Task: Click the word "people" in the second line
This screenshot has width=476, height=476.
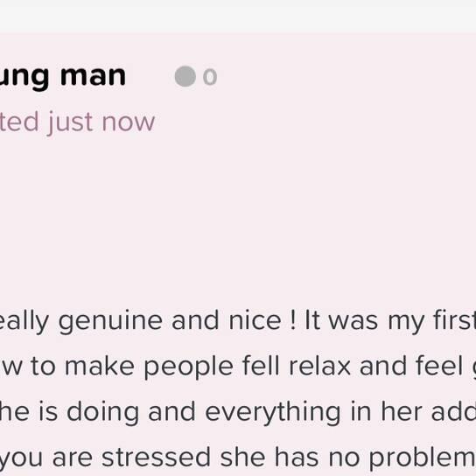Action: pos(188,367)
